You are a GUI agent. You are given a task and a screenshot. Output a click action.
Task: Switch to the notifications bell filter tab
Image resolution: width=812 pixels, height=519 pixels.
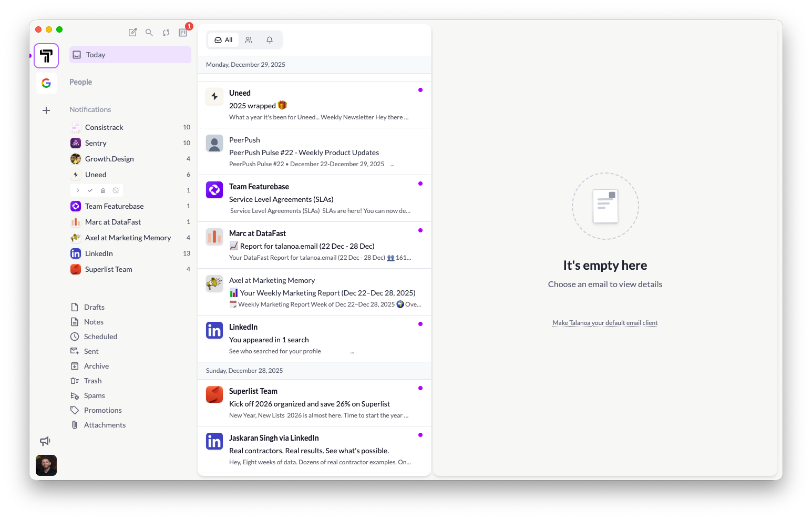(x=270, y=39)
